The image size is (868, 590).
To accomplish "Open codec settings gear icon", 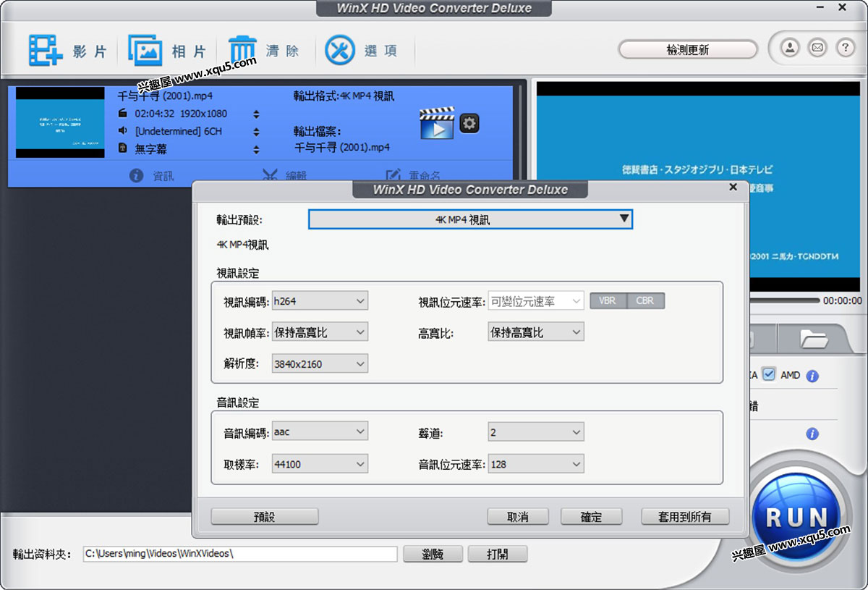I will (469, 123).
